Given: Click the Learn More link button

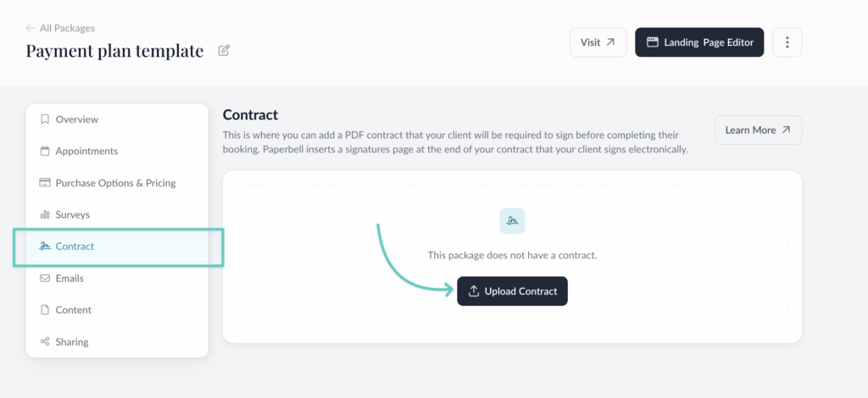Looking at the screenshot, I should tap(758, 130).
